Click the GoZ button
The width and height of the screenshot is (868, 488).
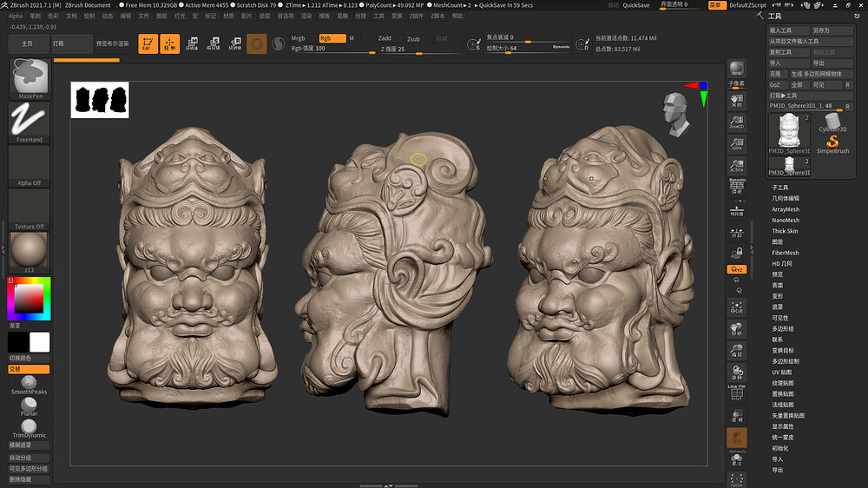pos(777,85)
